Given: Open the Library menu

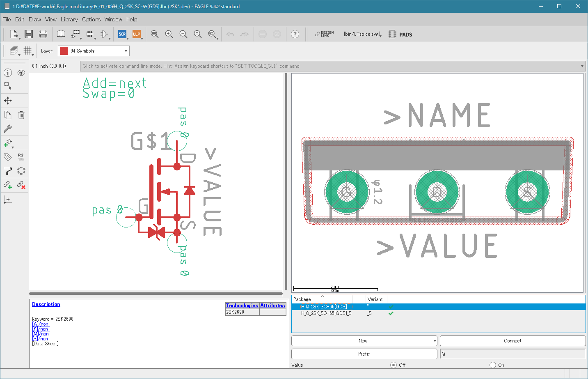Looking at the screenshot, I should click(69, 19).
